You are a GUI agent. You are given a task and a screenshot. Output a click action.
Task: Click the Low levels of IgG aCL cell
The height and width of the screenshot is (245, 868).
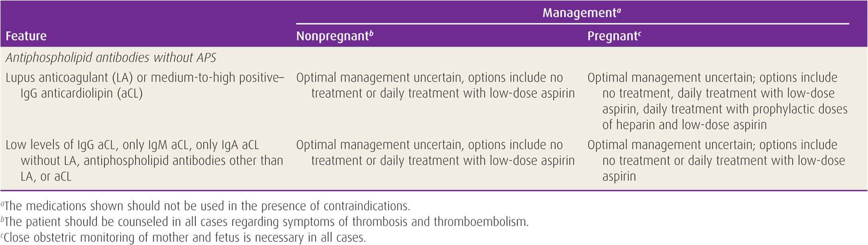click(144, 160)
